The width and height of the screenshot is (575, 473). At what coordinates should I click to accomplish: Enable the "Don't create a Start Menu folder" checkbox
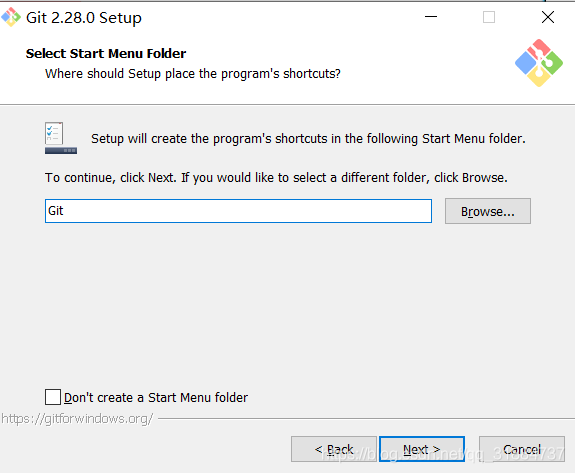coord(53,397)
